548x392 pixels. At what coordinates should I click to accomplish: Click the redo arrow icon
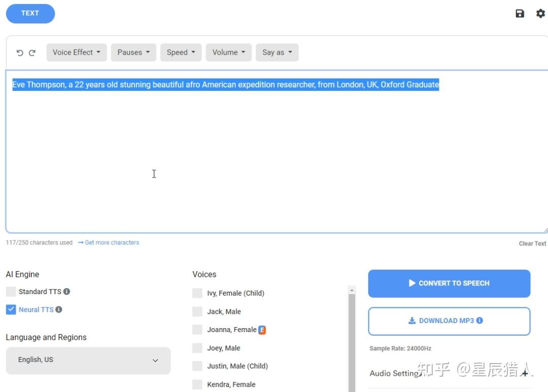[x=32, y=53]
